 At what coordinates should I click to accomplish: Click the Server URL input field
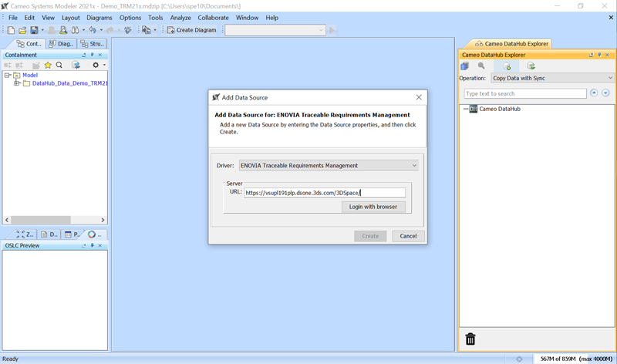(x=324, y=193)
